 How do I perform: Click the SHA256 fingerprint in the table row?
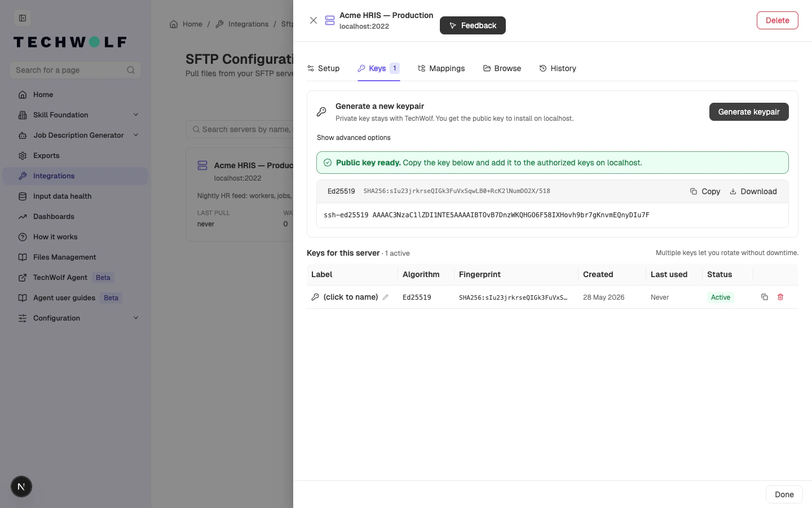coord(513,297)
